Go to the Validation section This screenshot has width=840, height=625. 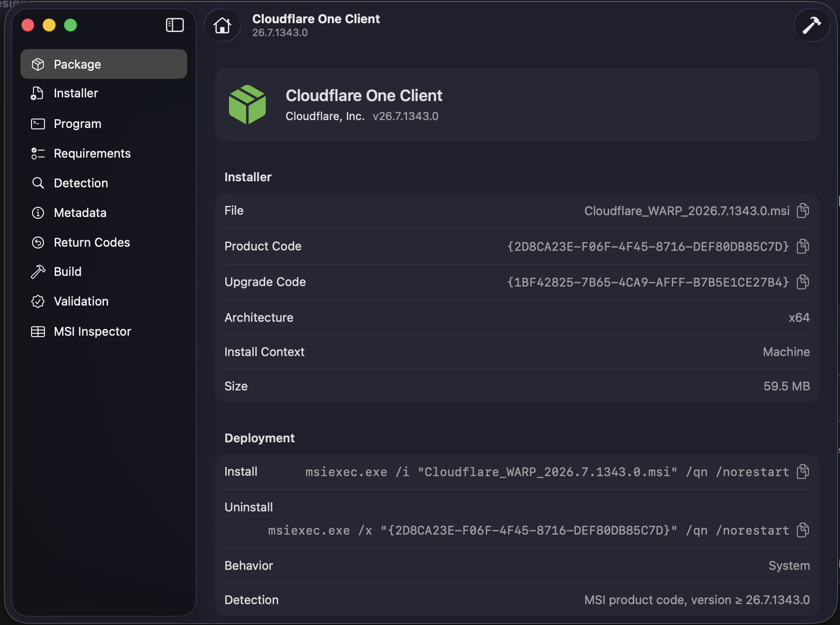(81, 301)
